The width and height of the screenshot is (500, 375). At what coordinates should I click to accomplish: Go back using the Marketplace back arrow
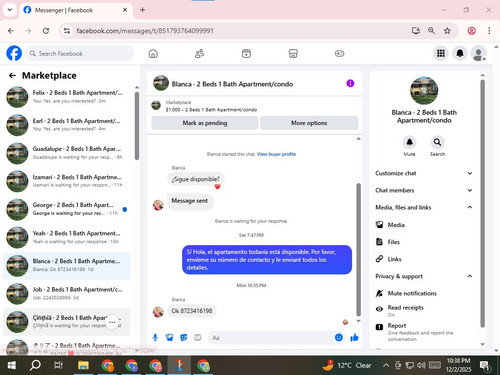tap(12, 76)
